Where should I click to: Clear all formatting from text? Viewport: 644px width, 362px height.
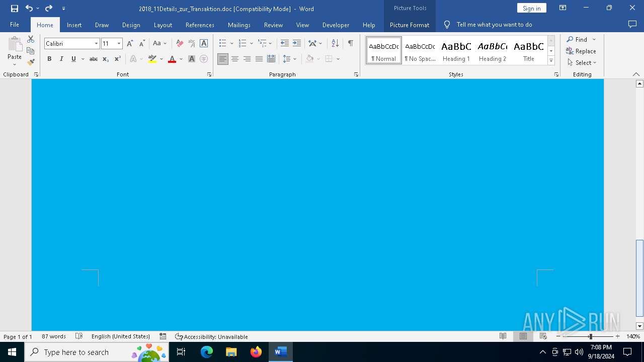tap(180, 44)
